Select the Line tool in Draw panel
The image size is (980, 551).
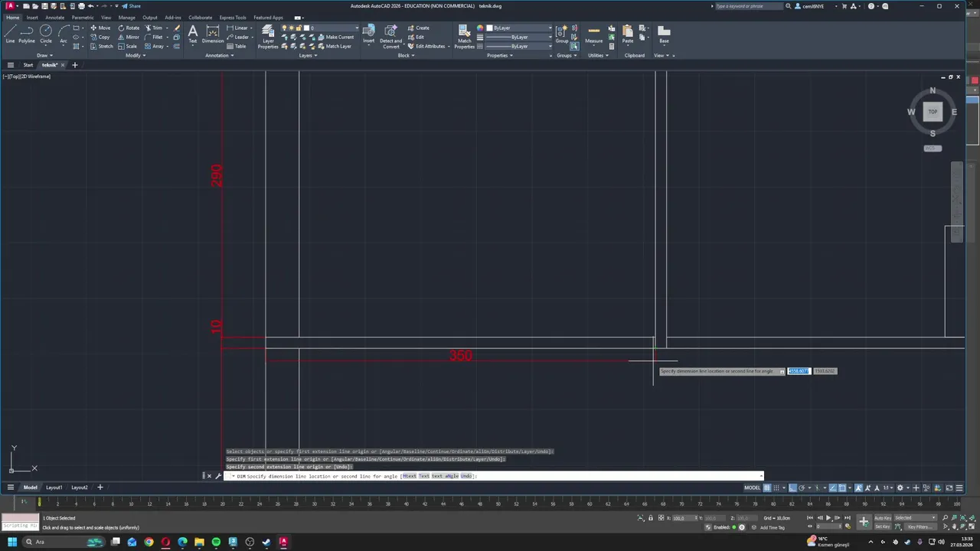(10, 34)
